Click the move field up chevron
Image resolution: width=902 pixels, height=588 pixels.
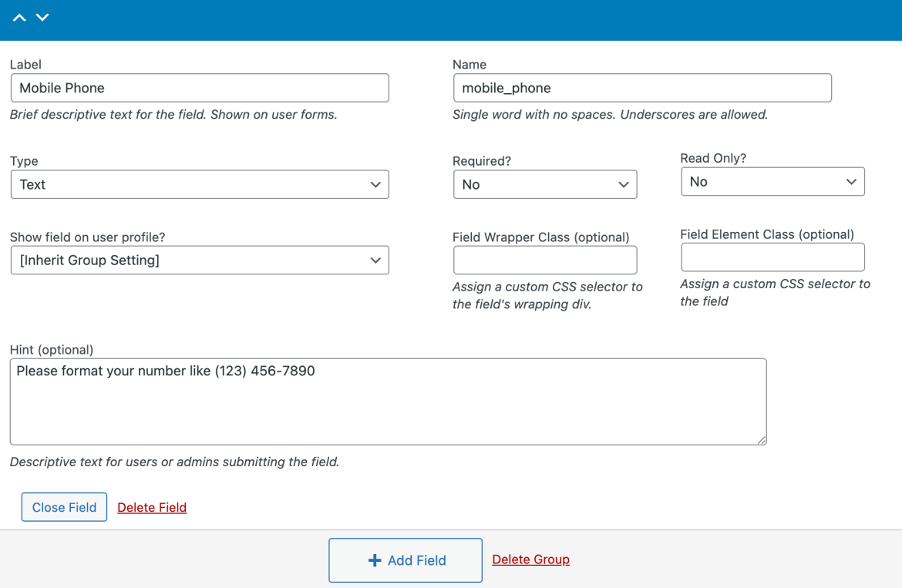point(19,17)
